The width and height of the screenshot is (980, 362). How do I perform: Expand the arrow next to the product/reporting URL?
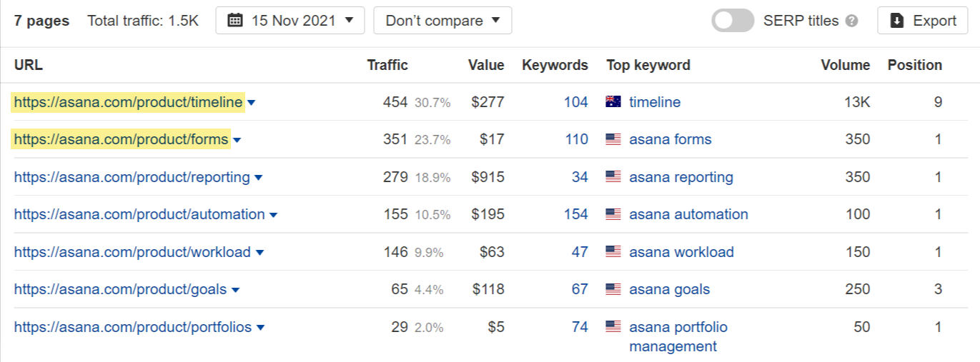coord(259,178)
